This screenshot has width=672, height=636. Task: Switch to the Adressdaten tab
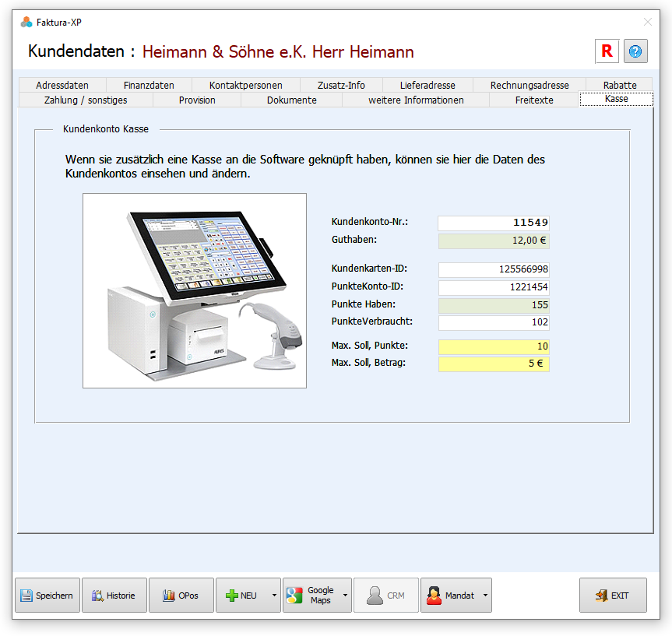(x=62, y=85)
